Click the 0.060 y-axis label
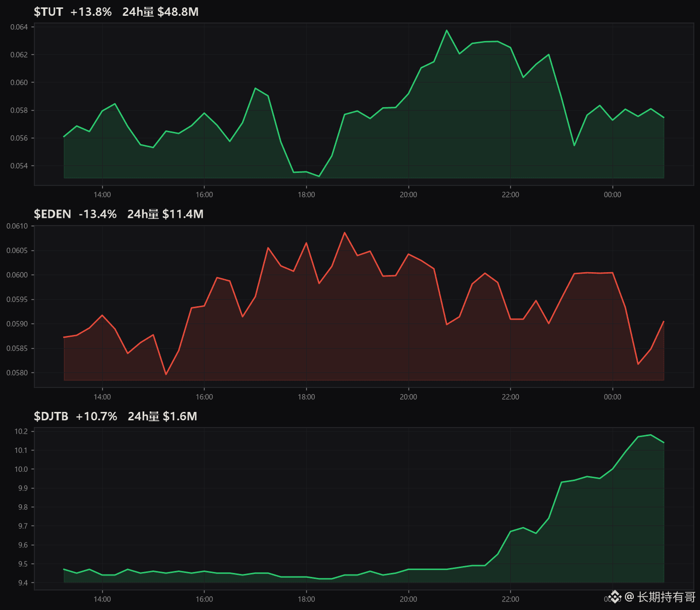The image size is (700, 610). pos(19,82)
